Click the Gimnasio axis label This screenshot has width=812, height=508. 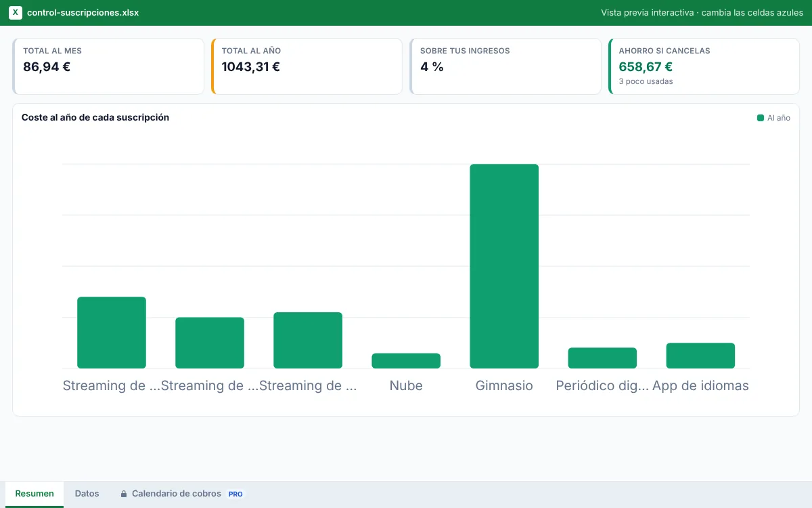[504, 385]
